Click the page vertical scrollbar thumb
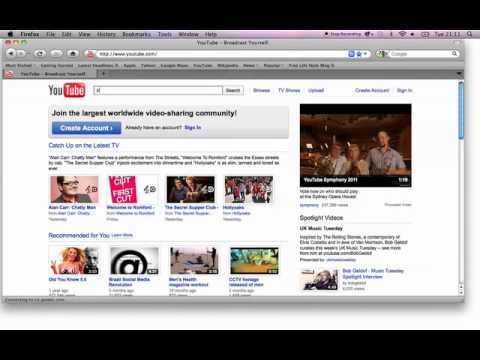This screenshot has height=360, width=480. [461, 110]
